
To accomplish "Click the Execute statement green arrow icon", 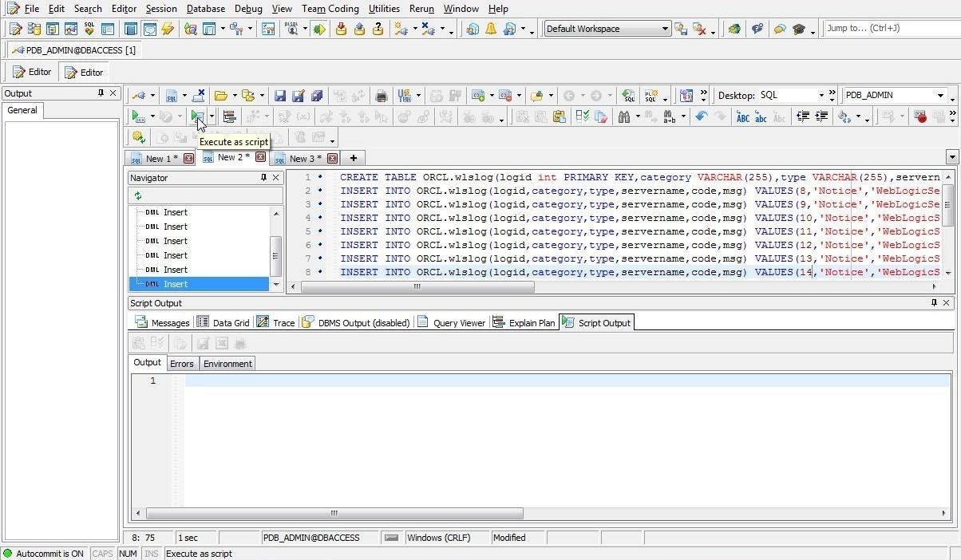I will (x=138, y=116).
